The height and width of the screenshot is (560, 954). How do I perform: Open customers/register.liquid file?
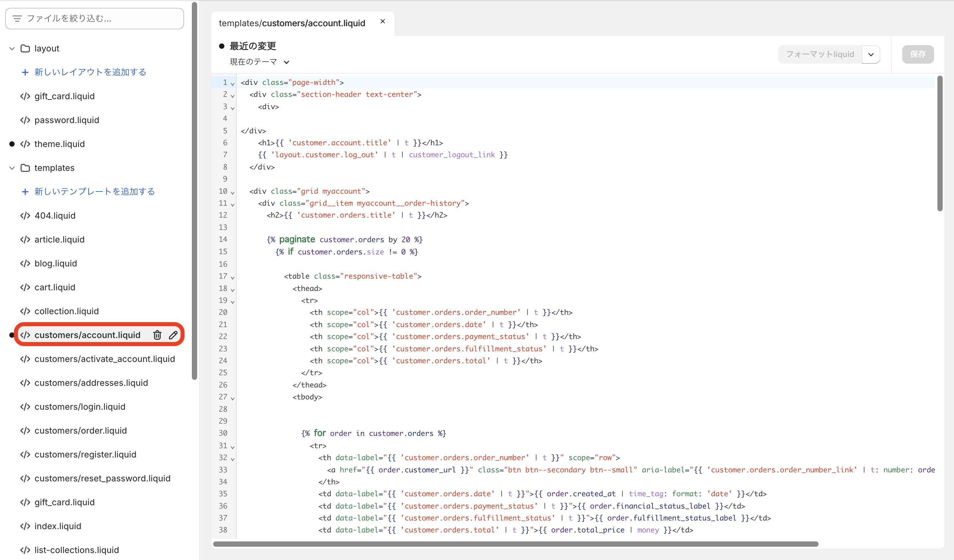pos(85,455)
